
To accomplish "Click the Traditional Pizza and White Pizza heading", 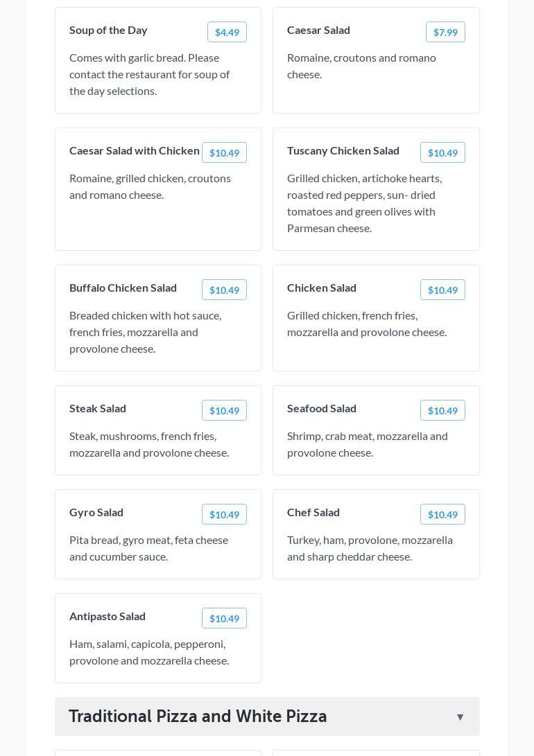I will click(x=198, y=717).
